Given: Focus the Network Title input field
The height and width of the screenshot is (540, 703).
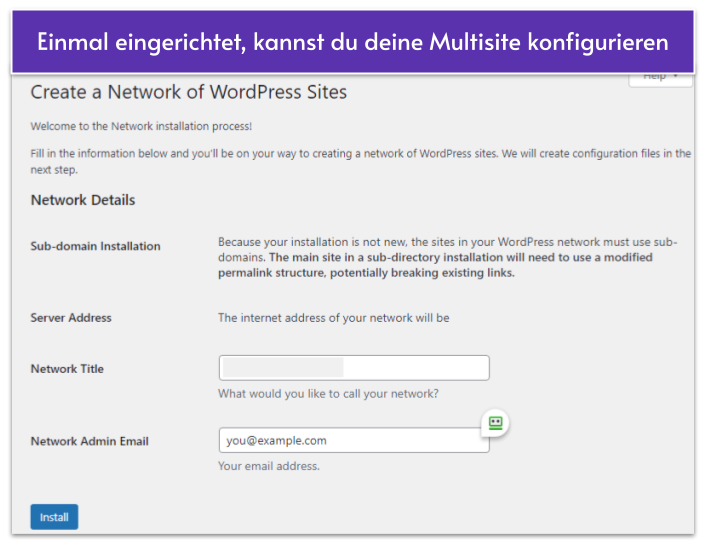Looking at the screenshot, I should (x=354, y=368).
